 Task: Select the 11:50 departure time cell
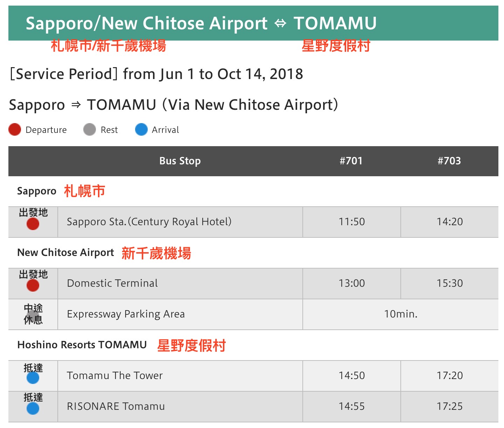point(352,222)
